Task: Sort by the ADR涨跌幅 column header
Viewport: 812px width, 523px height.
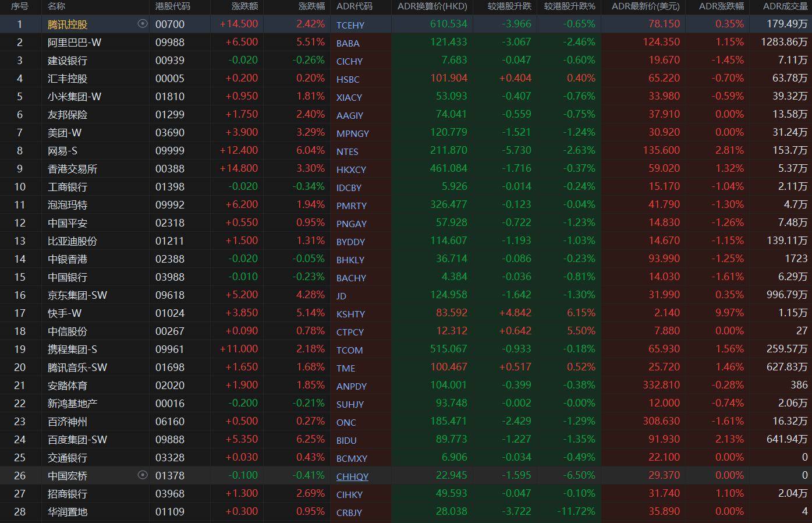Action: click(721, 6)
